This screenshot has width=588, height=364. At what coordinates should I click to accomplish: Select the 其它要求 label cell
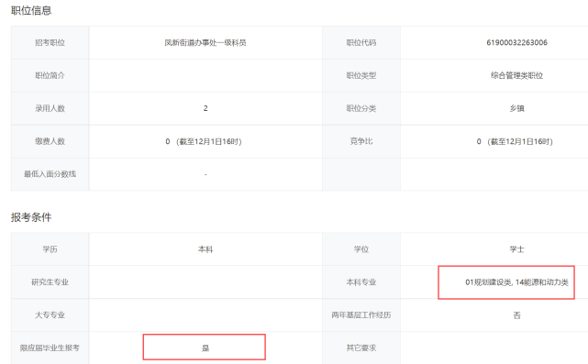[x=361, y=347]
